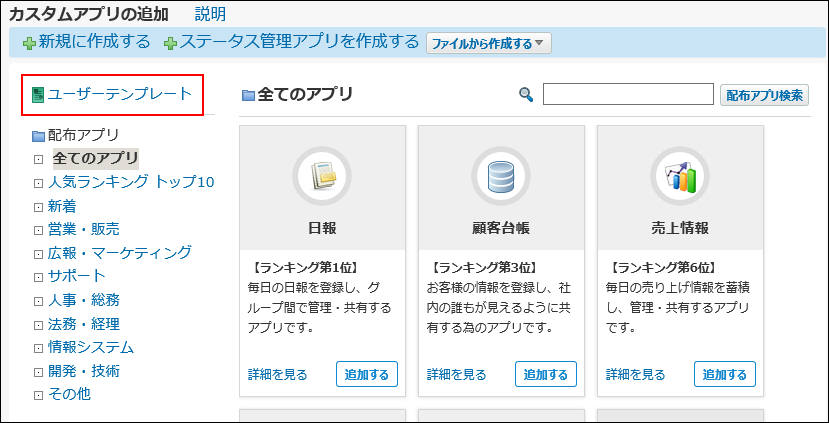Screen dimensions: 829x423
Task: Click the 【ランキング第3位】 text
Action: coord(485,267)
